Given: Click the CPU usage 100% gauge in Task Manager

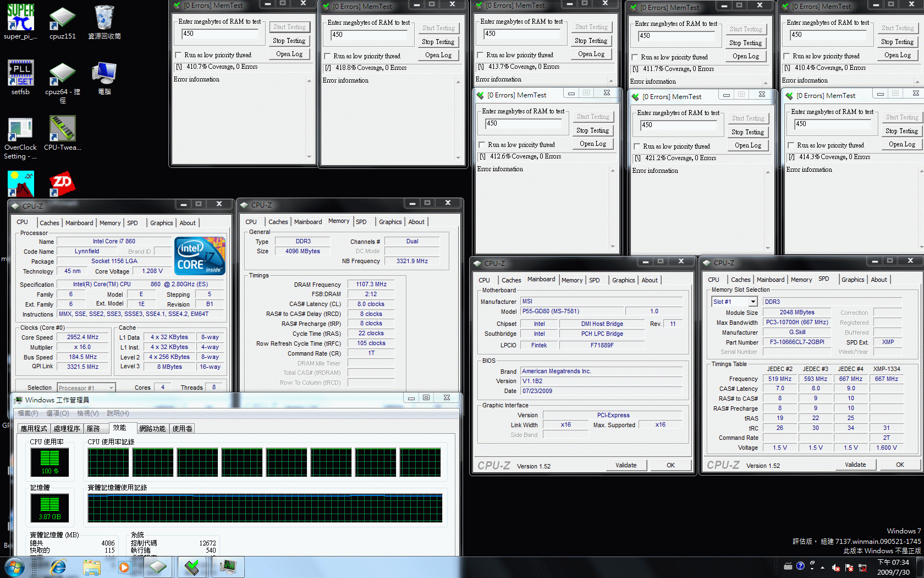Looking at the screenshot, I should tap(50, 462).
